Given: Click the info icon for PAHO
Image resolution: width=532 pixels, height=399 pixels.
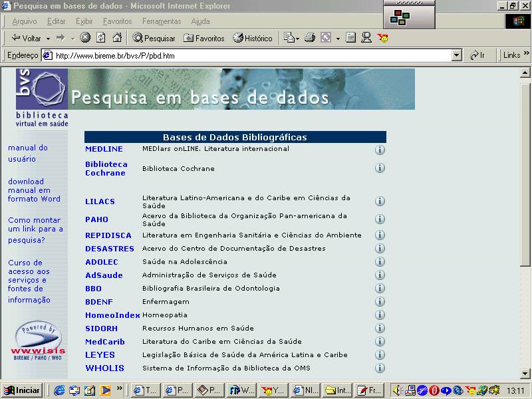Looking at the screenshot, I should pyautogui.click(x=380, y=219).
